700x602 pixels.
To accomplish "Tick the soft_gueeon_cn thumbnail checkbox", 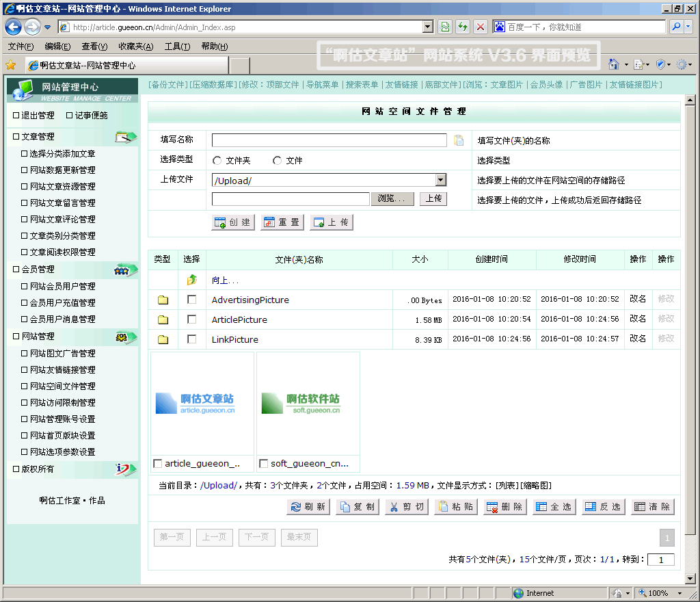I will pyautogui.click(x=264, y=464).
